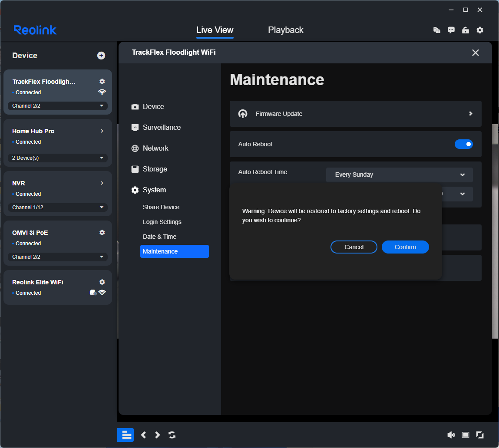Expand Home Hub Pro 2 Device(s) dropdown

[x=58, y=158]
